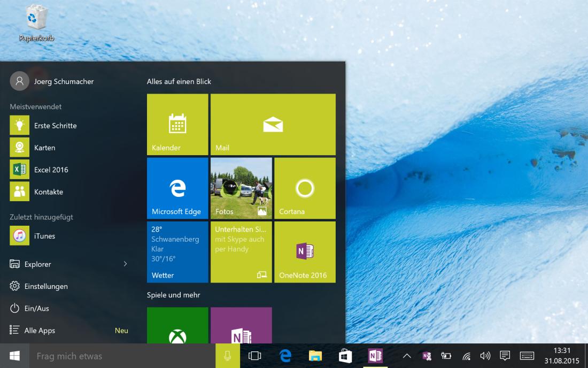
Task: Click the Joerg Schumacher account name
Action: [x=64, y=81]
